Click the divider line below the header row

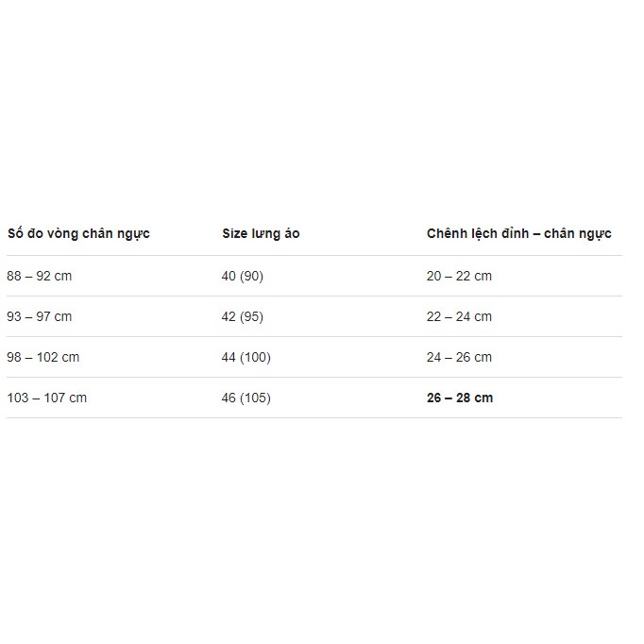click(314, 255)
